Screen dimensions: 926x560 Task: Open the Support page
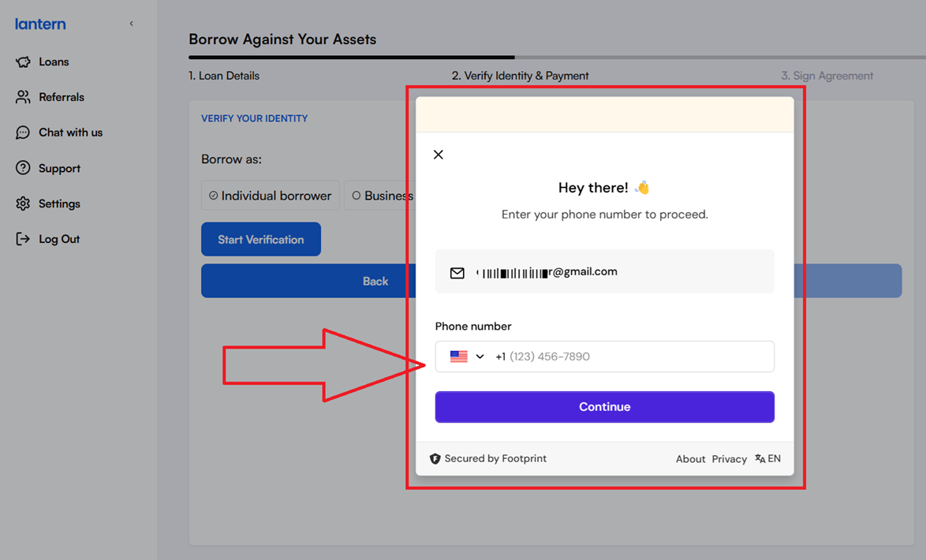point(59,168)
